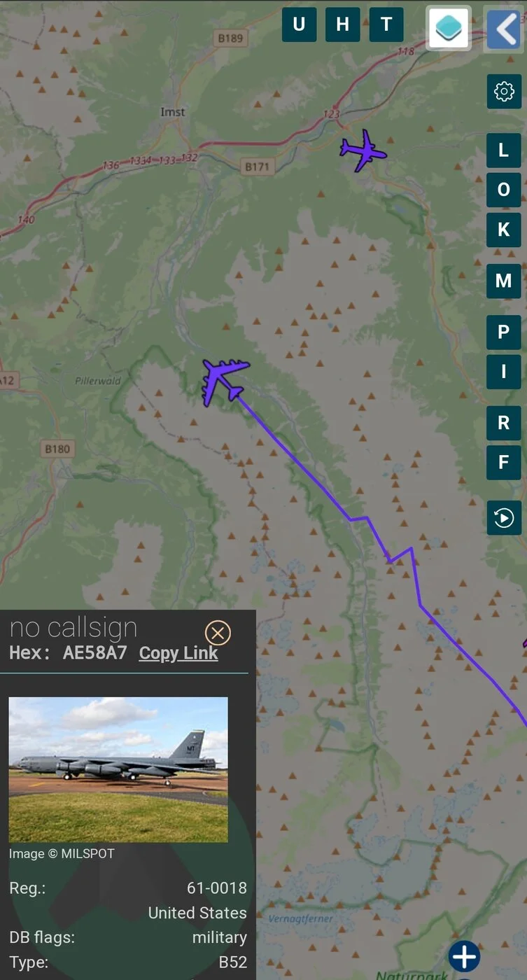Click the M map option button
The width and height of the screenshot is (527, 980).
click(x=504, y=281)
